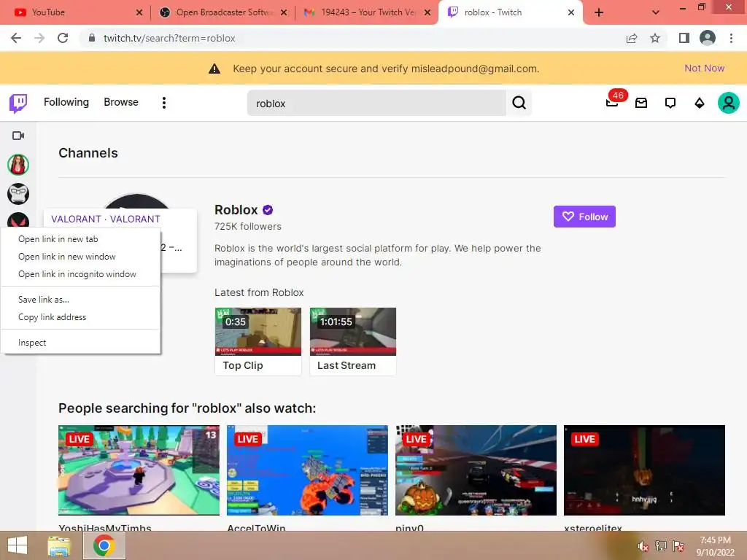
Task: Click the site lock icon in address bar
Action: coord(92,38)
